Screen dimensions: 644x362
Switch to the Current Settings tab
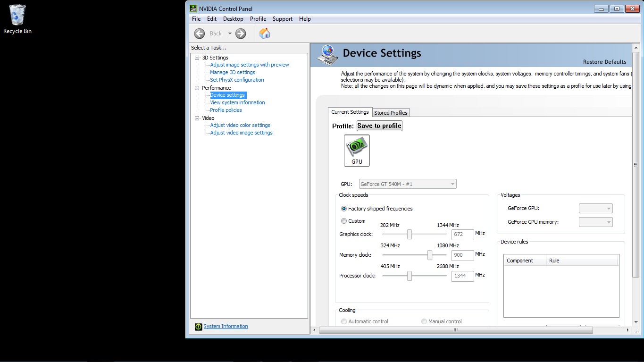click(x=350, y=112)
